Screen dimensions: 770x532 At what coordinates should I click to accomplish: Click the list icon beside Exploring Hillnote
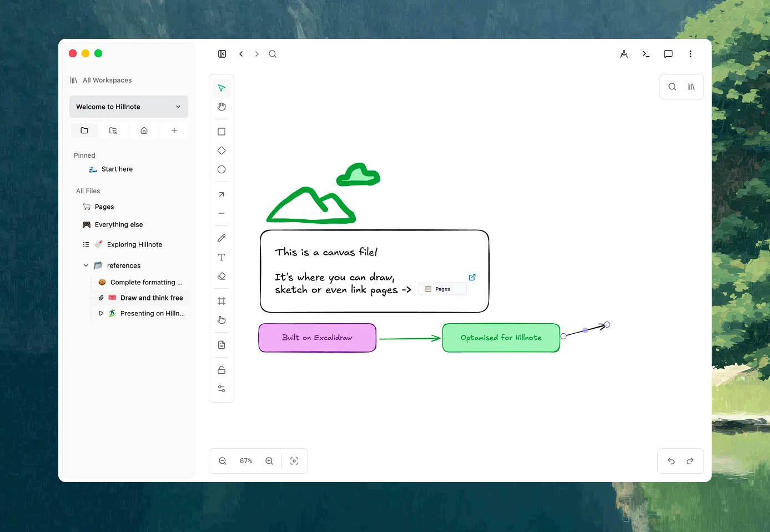pos(86,244)
